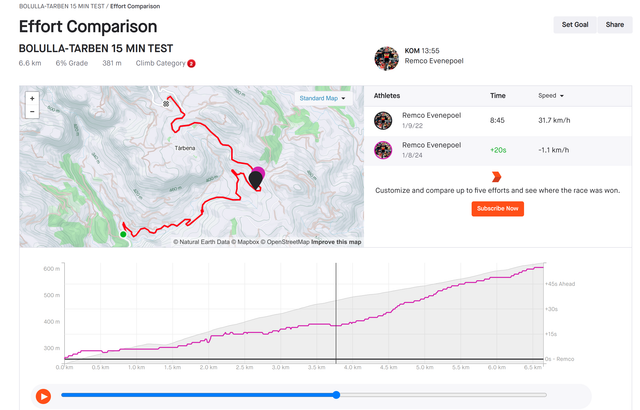Zoom out on the map
640x410 pixels.
pos(32,112)
